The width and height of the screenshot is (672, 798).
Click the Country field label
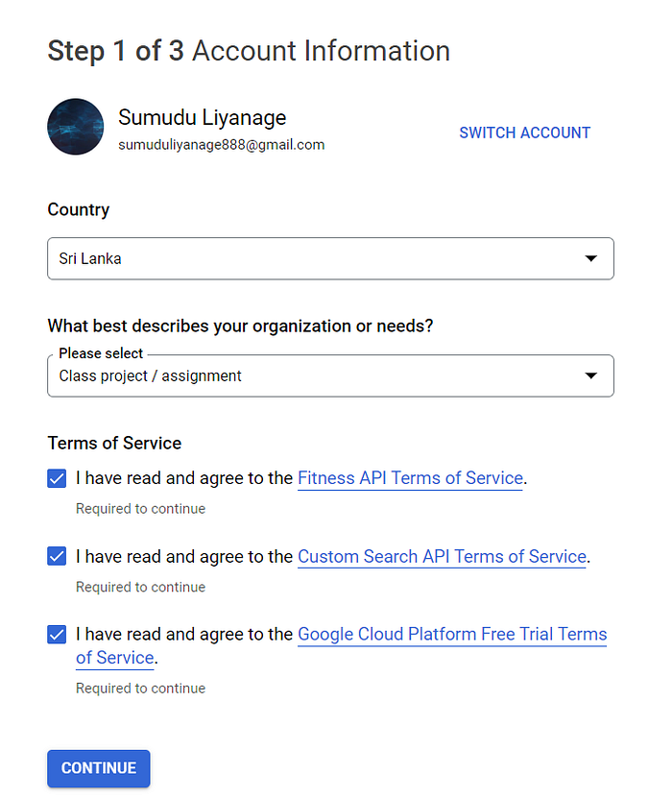(x=79, y=209)
